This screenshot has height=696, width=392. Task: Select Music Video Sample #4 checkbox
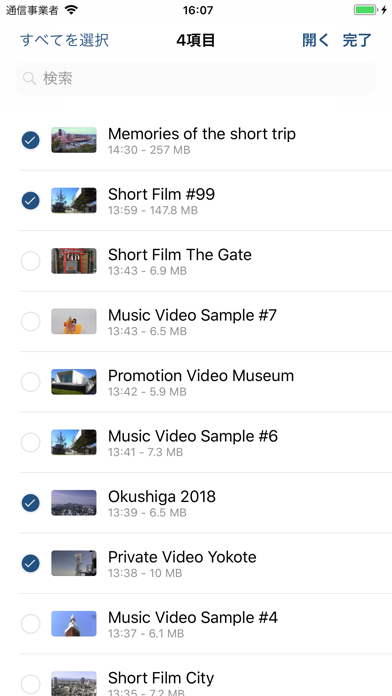point(31,624)
